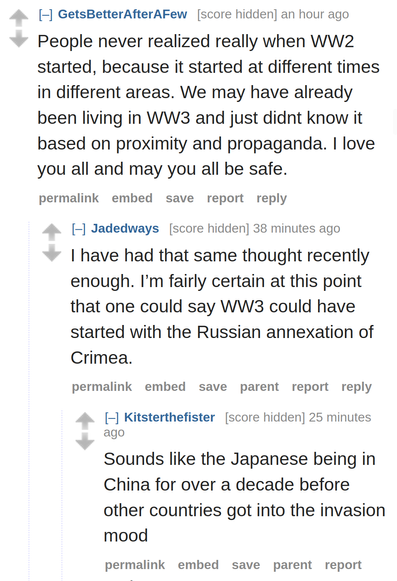The image size is (397, 581).
Task: Embed the Jadedways comment
Action: click(x=165, y=386)
